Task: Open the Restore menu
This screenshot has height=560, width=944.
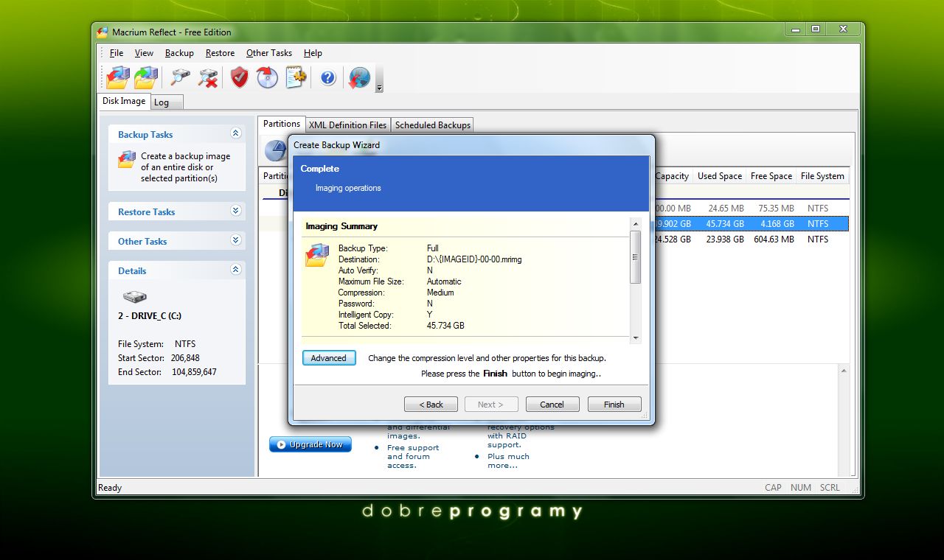Action: [x=220, y=53]
